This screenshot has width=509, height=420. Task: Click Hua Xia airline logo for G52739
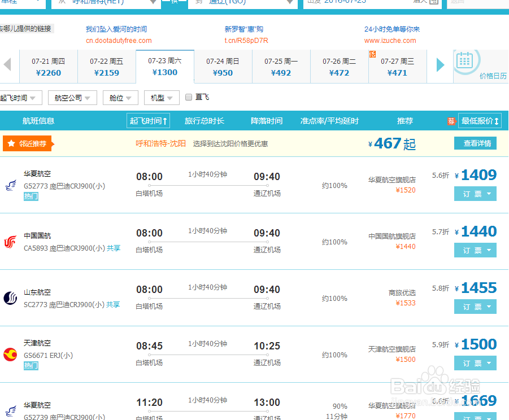point(11,410)
